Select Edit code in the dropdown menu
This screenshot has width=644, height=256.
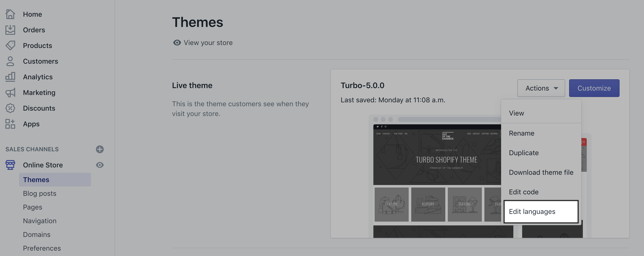[x=524, y=192]
